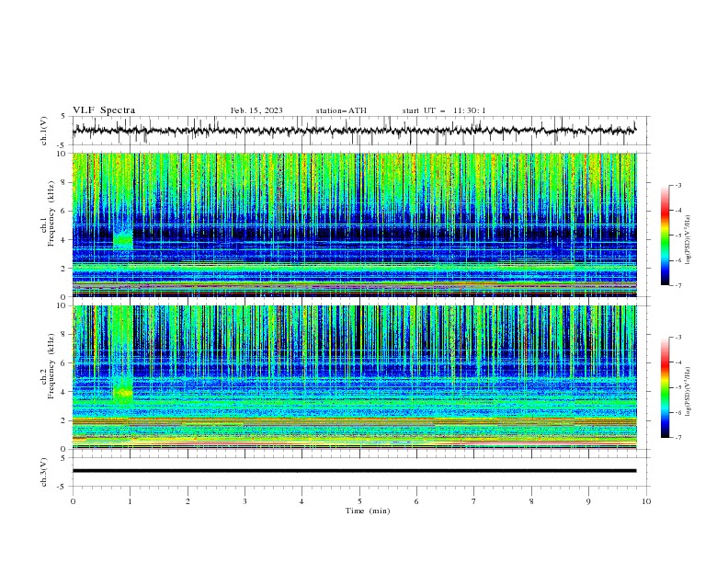
Task: Click the ch.2 Frequency (kHz) axis label
Action: (x=48, y=365)
